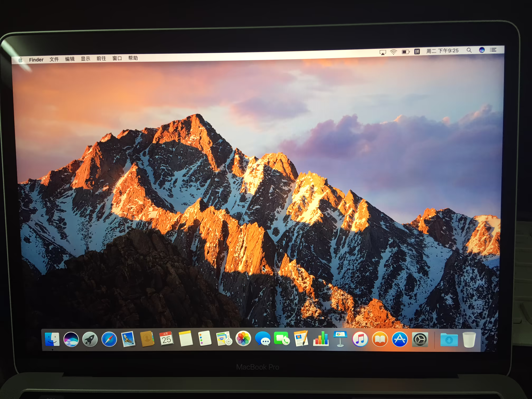Open iTunes music note icon

(360, 339)
